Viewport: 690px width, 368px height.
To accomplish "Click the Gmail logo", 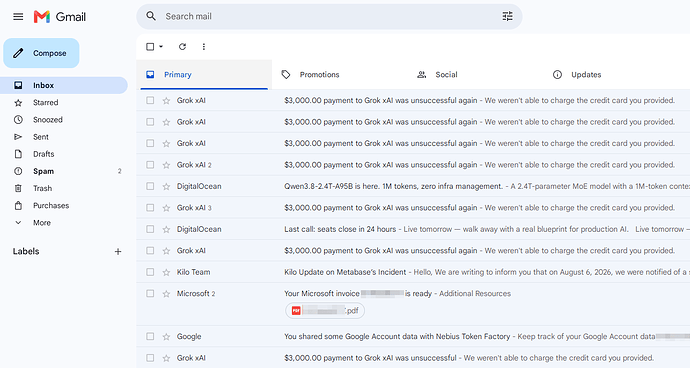I will 60,17.
